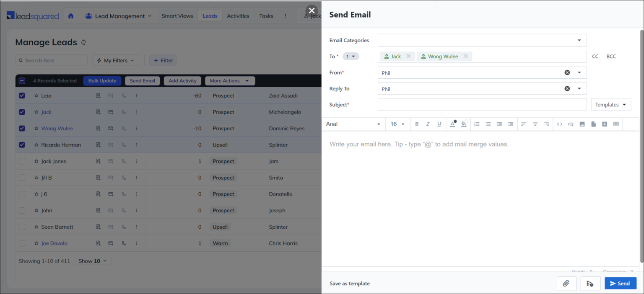Uncheck the Ricardo Herman lead checkbox

22,145
